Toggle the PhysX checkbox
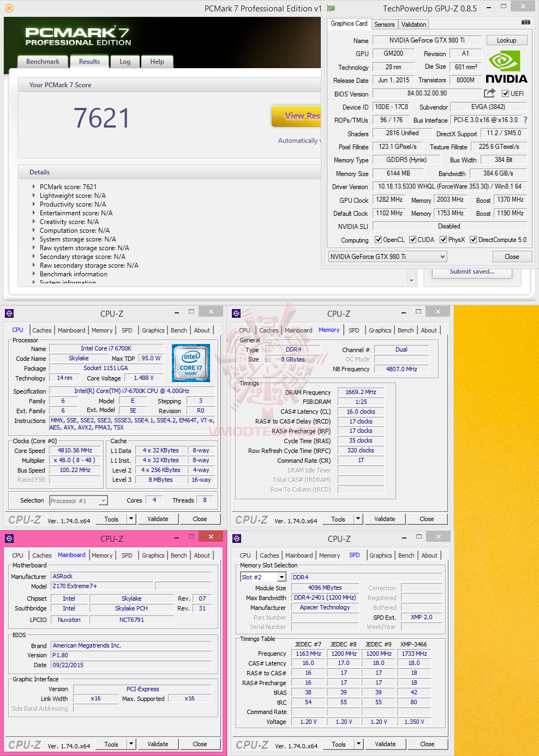The height and width of the screenshot is (756, 539). point(444,240)
